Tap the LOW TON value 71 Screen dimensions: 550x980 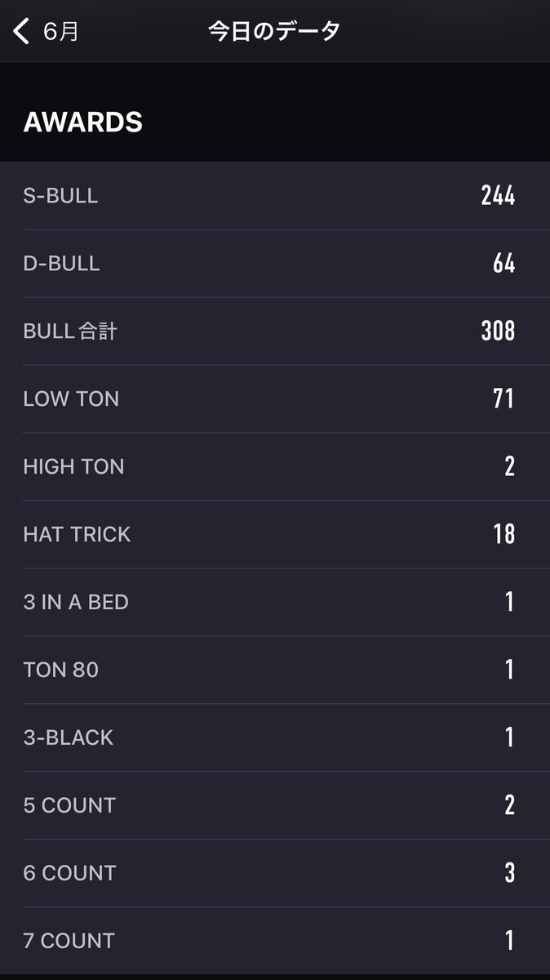(x=503, y=399)
